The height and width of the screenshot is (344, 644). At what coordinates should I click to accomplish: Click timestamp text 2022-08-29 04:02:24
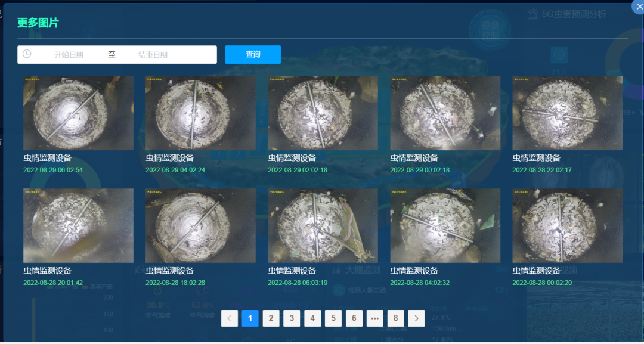(175, 170)
